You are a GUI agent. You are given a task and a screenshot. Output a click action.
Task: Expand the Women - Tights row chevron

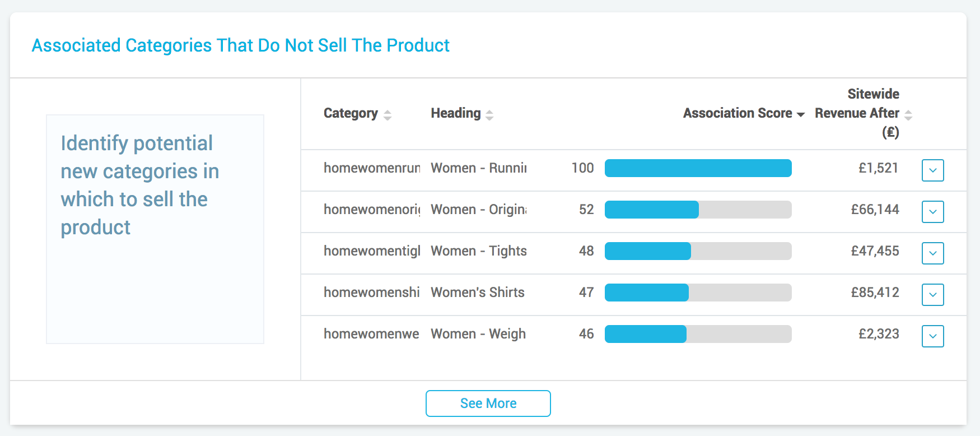coord(932,253)
